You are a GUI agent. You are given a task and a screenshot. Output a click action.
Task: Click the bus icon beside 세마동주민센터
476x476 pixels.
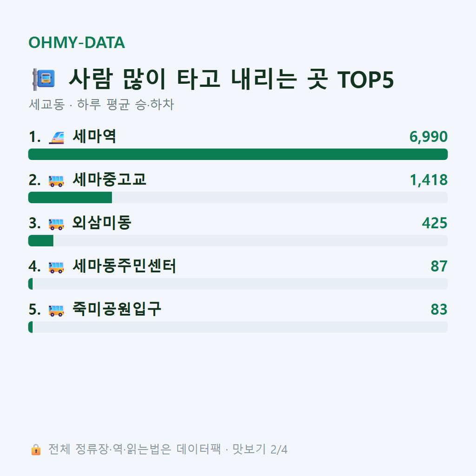[56, 267]
